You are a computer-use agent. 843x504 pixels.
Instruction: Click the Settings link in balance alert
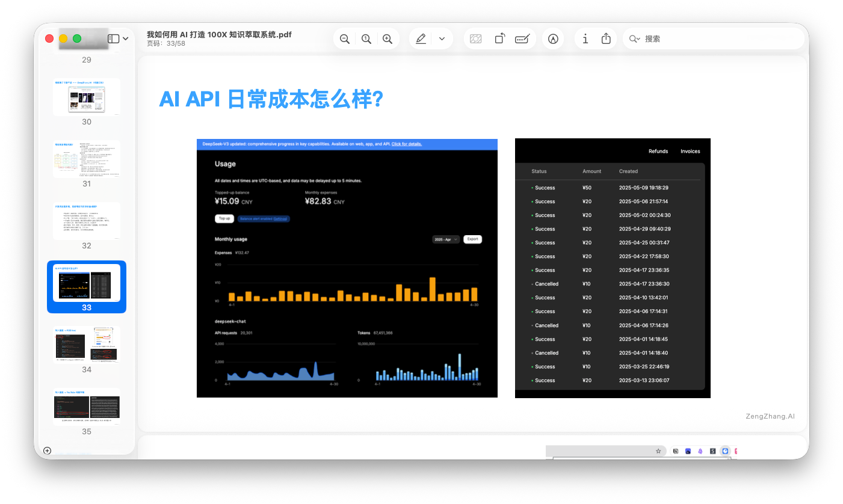[280, 218]
